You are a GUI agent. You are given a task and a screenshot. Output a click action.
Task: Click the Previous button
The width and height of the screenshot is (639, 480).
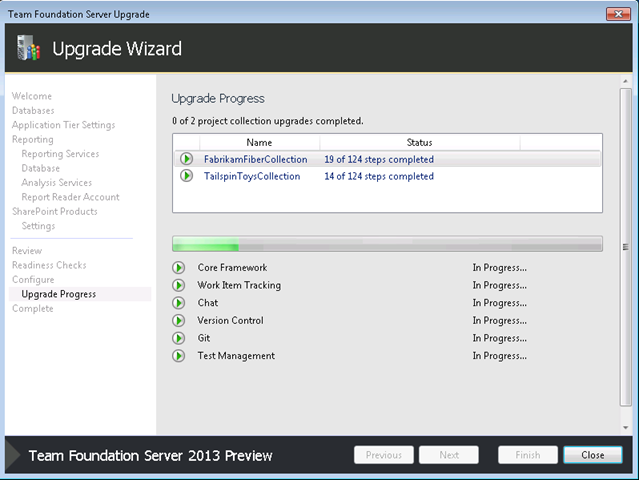(x=384, y=455)
